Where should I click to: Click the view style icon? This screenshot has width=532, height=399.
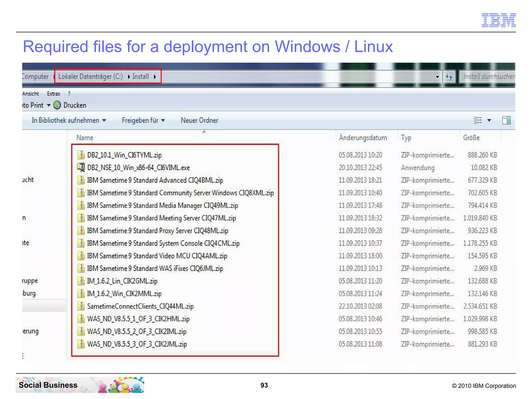click(478, 120)
